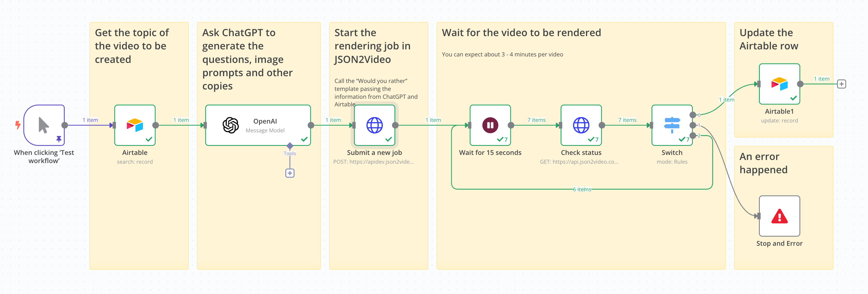Select 'Get the topic of the video' sticky note
Image resolution: width=868 pixels, height=294 pixels.
[139, 146]
